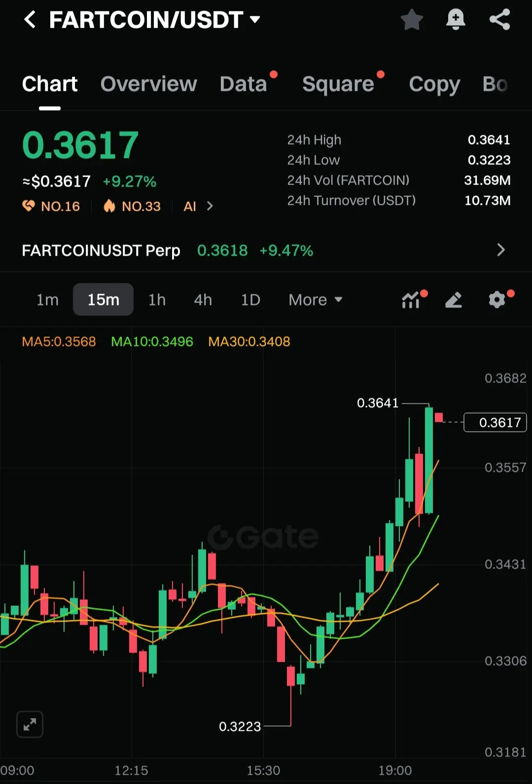The height and width of the screenshot is (784, 532).
Task: Tap the heart NO.16 ranking badge
Action: [51, 206]
